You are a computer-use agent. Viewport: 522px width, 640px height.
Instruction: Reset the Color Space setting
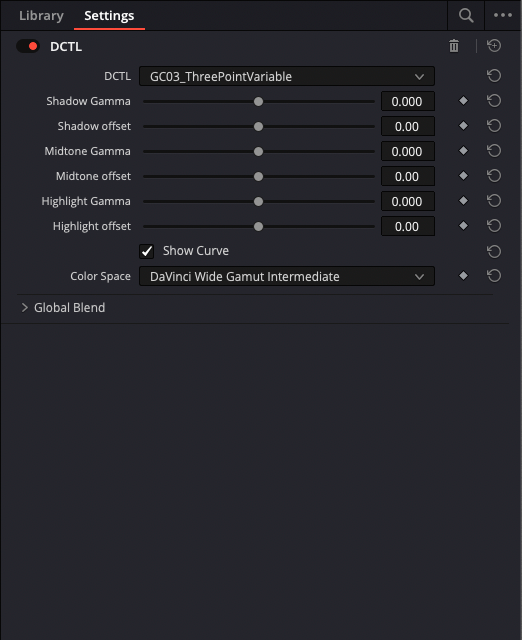[x=494, y=276]
